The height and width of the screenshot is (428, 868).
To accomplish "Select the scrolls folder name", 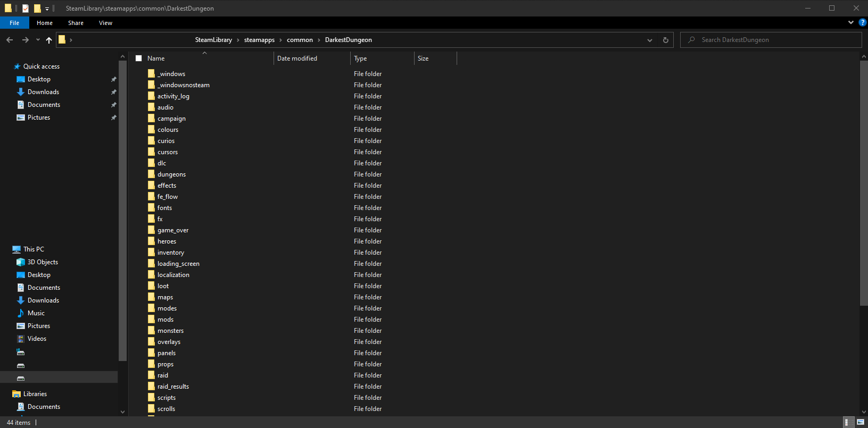I will (166, 409).
